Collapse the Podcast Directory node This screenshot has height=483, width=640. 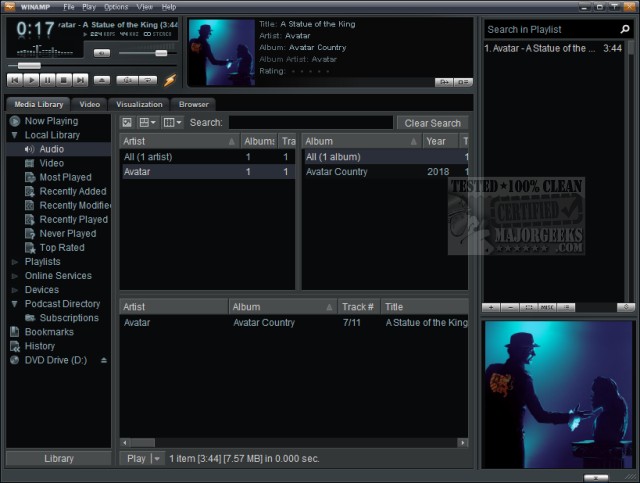15,304
